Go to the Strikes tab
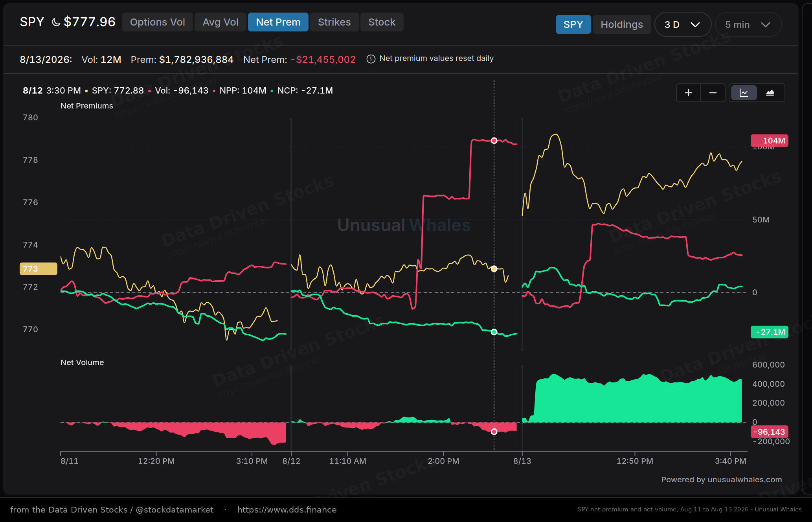The width and height of the screenshot is (812, 522). (334, 22)
